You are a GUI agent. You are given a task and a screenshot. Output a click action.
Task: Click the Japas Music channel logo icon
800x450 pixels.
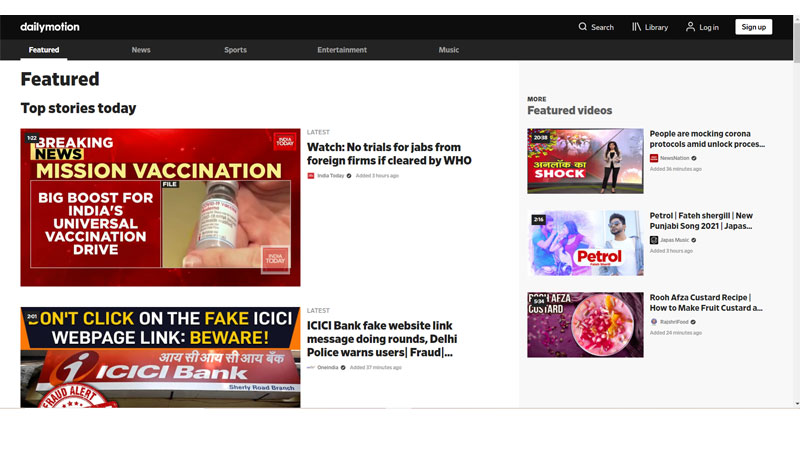tap(654, 240)
